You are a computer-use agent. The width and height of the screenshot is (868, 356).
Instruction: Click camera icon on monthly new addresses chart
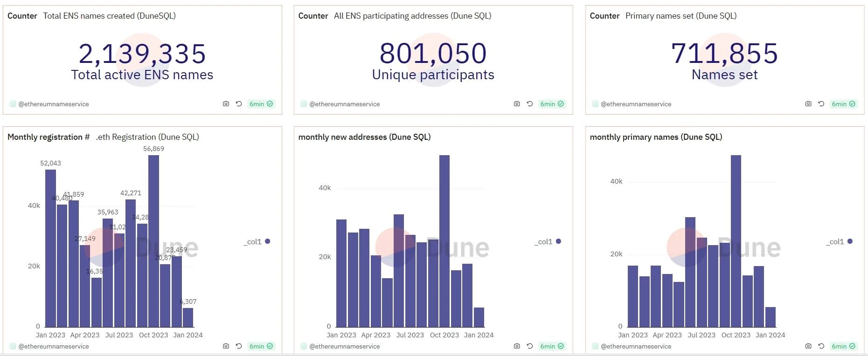517,346
